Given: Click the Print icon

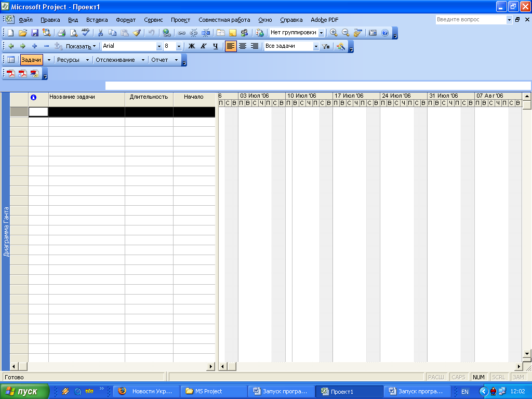Looking at the screenshot, I should pyautogui.click(x=61, y=33).
